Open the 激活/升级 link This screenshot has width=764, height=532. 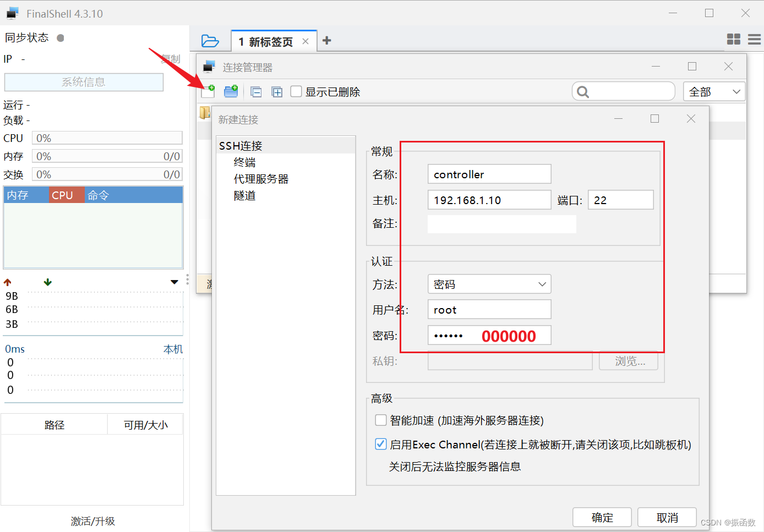pos(92,521)
